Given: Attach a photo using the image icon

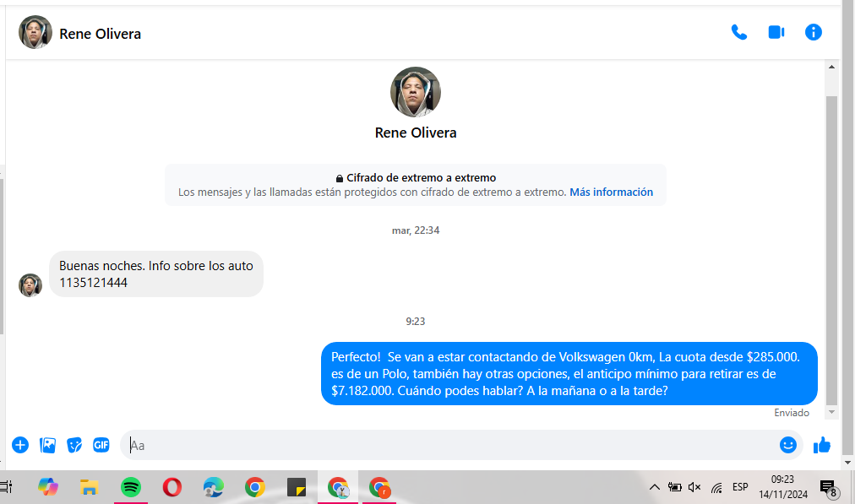Looking at the screenshot, I should [47, 445].
